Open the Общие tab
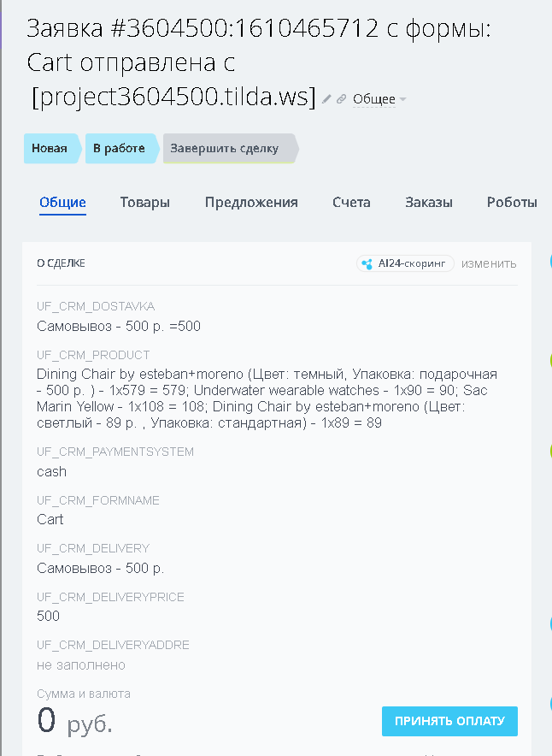The height and width of the screenshot is (756, 552). [62, 203]
